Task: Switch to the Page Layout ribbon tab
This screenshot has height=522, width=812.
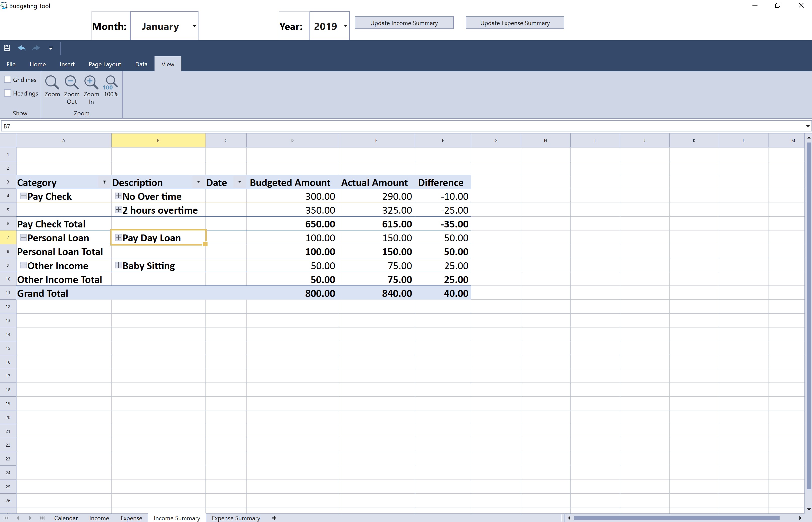Action: [105, 64]
